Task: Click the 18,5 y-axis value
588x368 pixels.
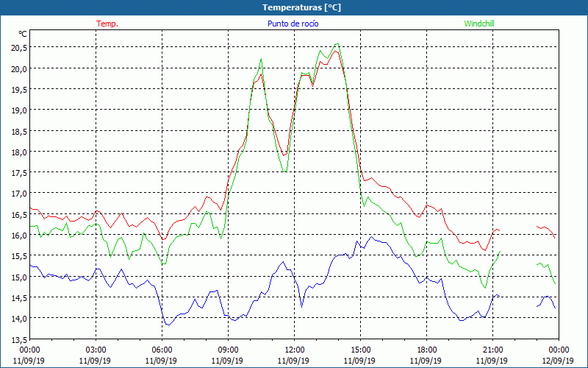Action: [20, 131]
